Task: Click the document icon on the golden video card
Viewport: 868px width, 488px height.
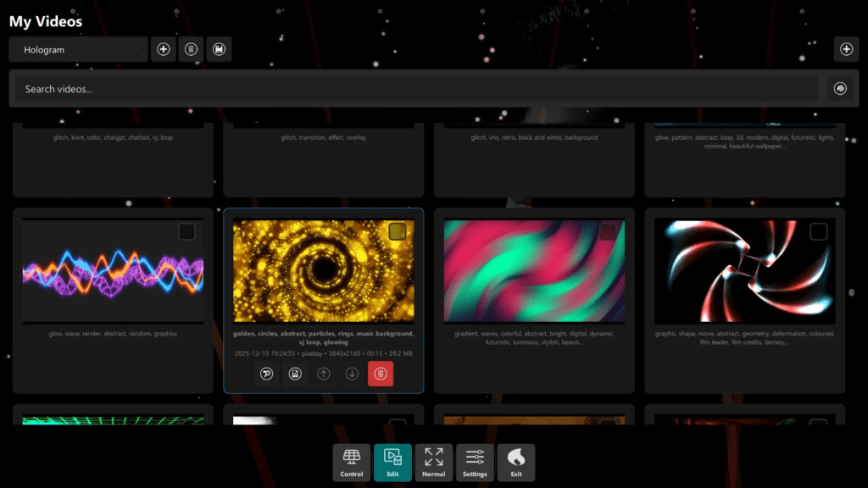Action: [x=295, y=374]
